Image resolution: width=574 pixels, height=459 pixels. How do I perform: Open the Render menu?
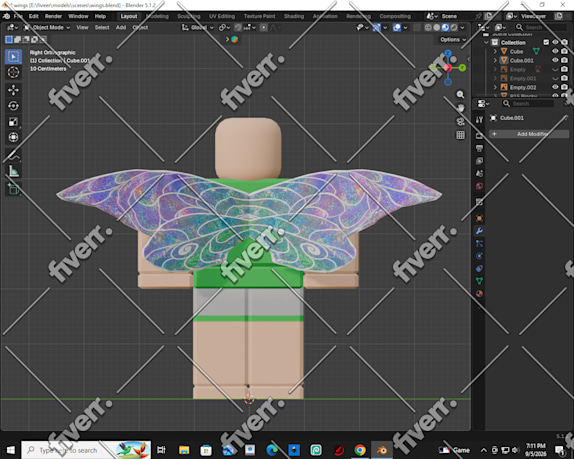coord(53,16)
